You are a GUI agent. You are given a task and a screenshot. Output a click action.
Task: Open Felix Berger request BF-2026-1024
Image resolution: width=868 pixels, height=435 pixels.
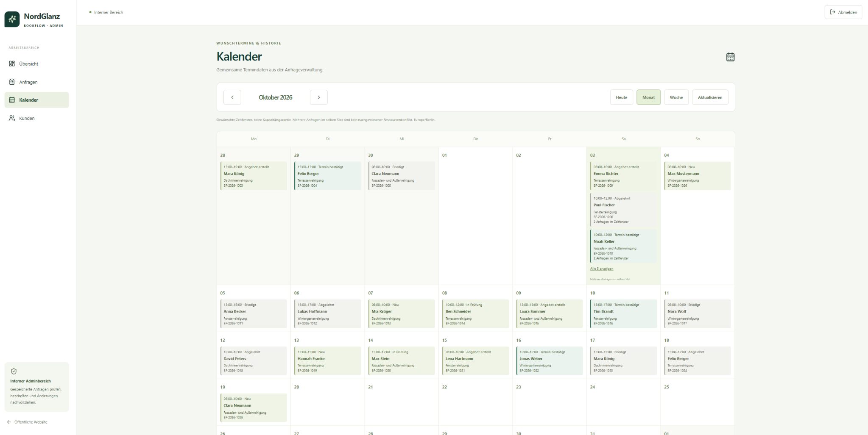(698, 361)
